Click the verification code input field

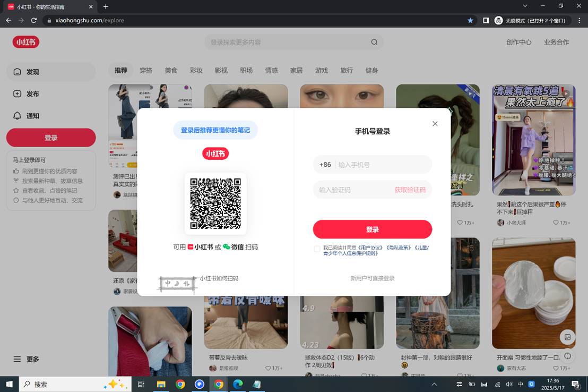tap(352, 190)
